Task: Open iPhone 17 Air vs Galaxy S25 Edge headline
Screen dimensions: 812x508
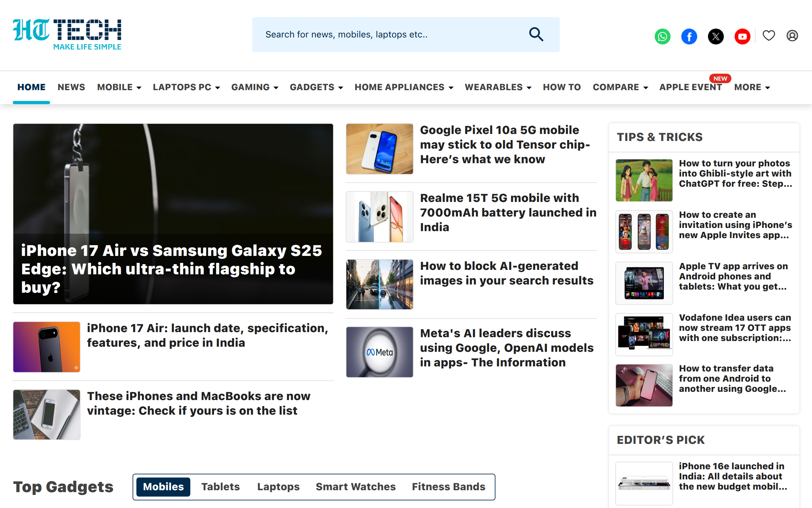Action: click(172, 269)
